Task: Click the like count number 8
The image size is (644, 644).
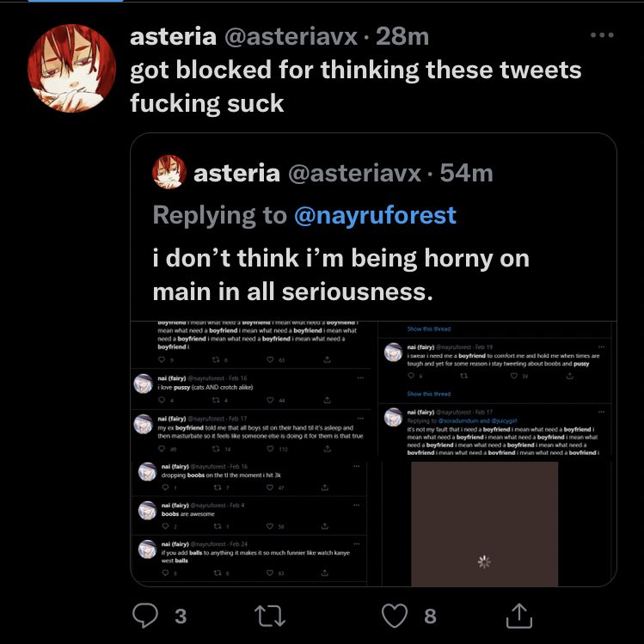Action: pyautogui.click(x=430, y=616)
